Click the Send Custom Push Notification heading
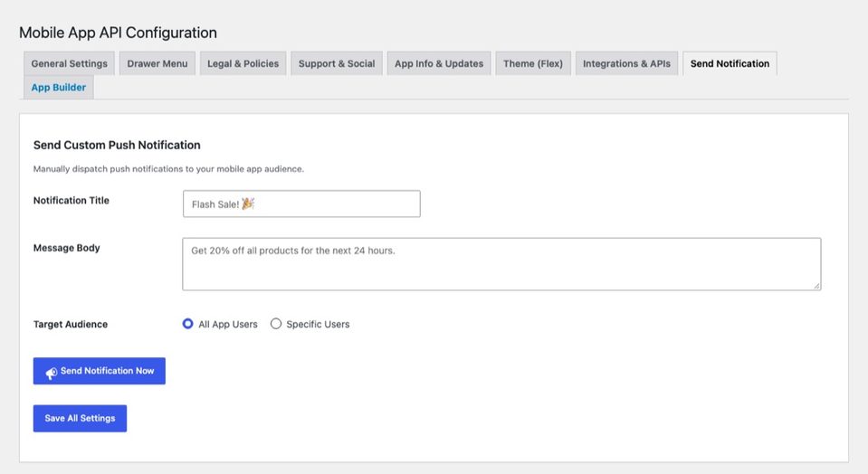The width and height of the screenshot is (868, 474). click(x=117, y=145)
